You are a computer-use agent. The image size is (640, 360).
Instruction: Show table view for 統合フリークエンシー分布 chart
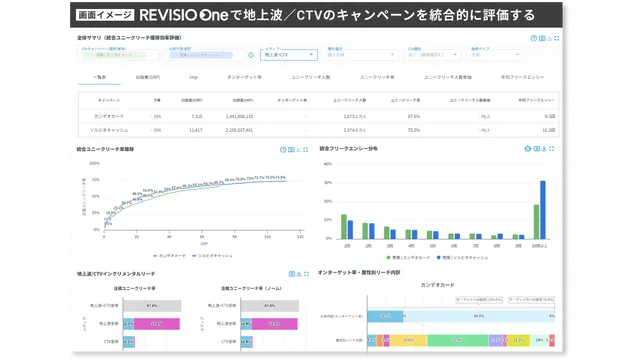tap(537, 149)
